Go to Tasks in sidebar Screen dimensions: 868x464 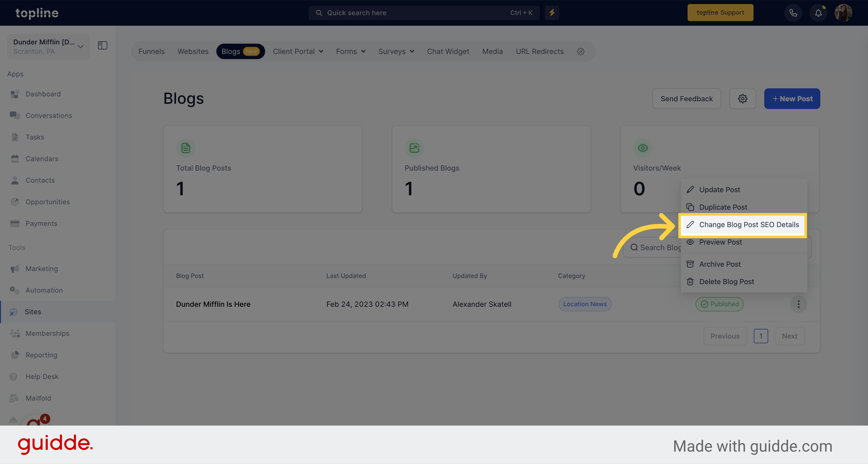click(x=35, y=137)
